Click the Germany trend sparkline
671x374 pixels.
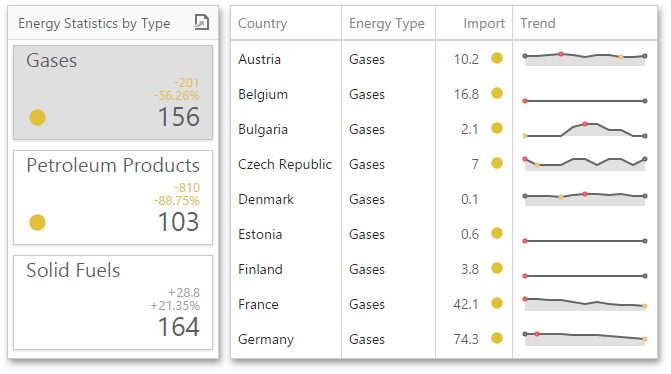(x=585, y=339)
